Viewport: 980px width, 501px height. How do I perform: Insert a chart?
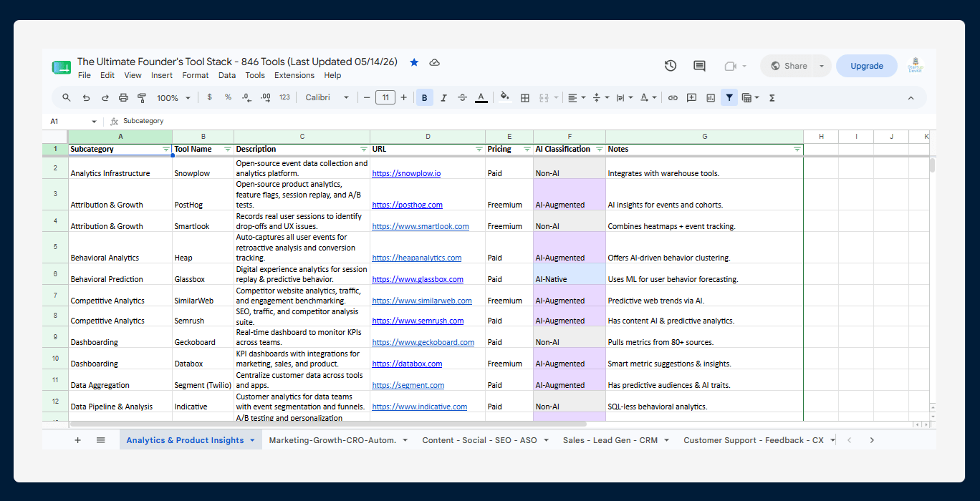711,98
